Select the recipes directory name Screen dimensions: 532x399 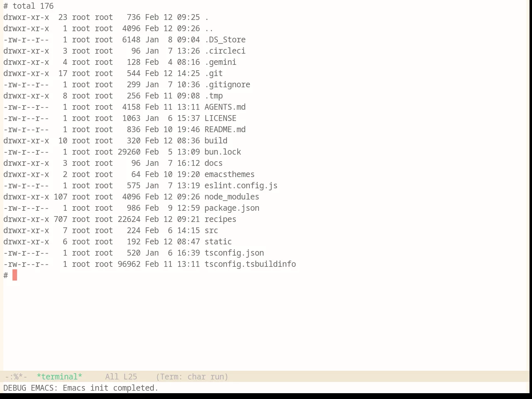220,219
